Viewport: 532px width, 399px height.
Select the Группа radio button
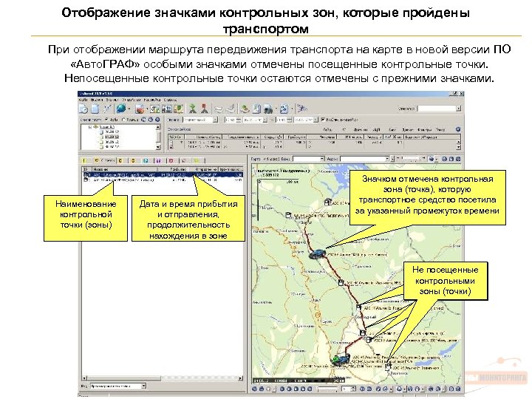click(124, 120)
